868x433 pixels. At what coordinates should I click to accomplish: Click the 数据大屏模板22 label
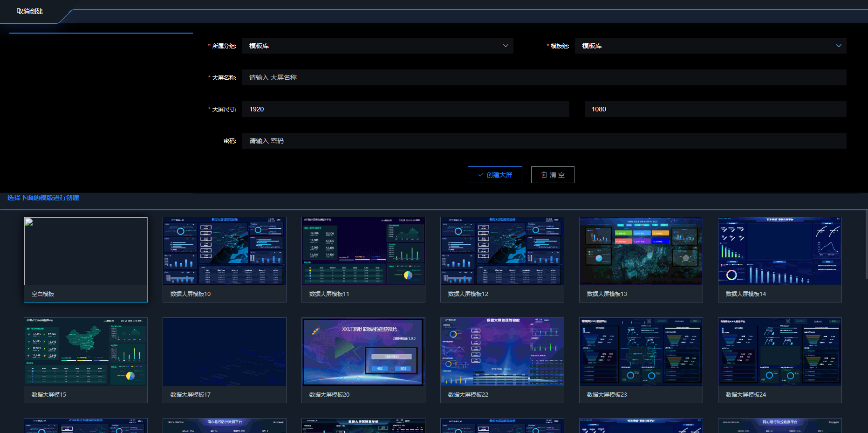[468, 395]
